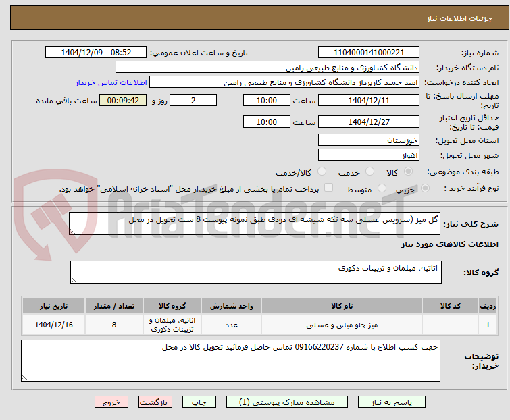Image resolution: width=510 pixels, height=420 pixels.
Task: Click the شرح کلی نیاز description textarea
Action: pyautogui.click(x=255, y=224)
